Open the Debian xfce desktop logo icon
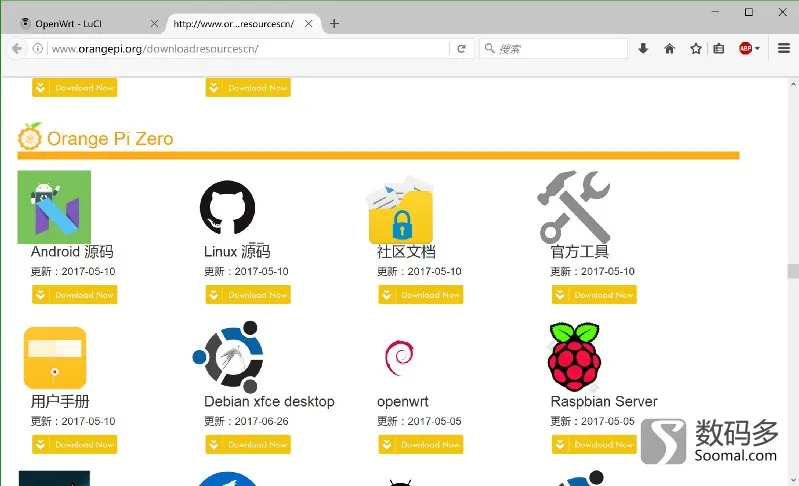 tap(228, 357)
